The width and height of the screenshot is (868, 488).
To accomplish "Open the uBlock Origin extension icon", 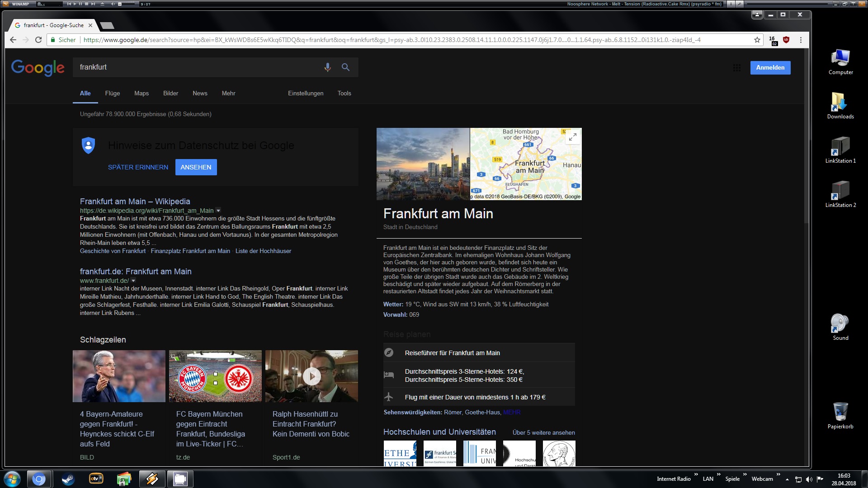I will tap(786, 40).
